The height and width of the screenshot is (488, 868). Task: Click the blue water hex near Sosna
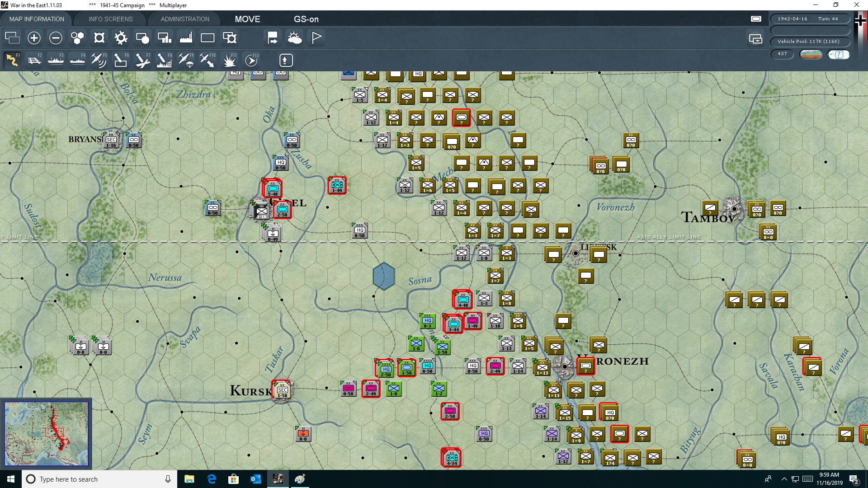(384, 276)
